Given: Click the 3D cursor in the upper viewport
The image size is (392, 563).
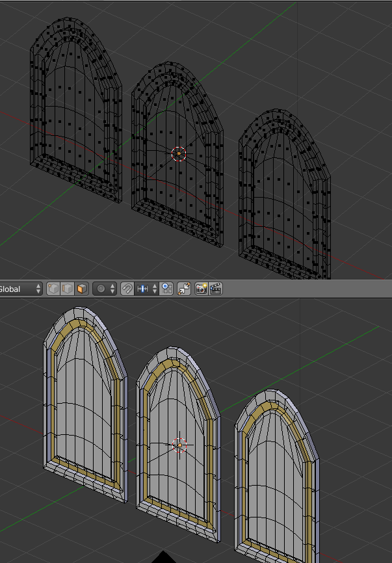Looking at the screenshot, I should [179, 153].
